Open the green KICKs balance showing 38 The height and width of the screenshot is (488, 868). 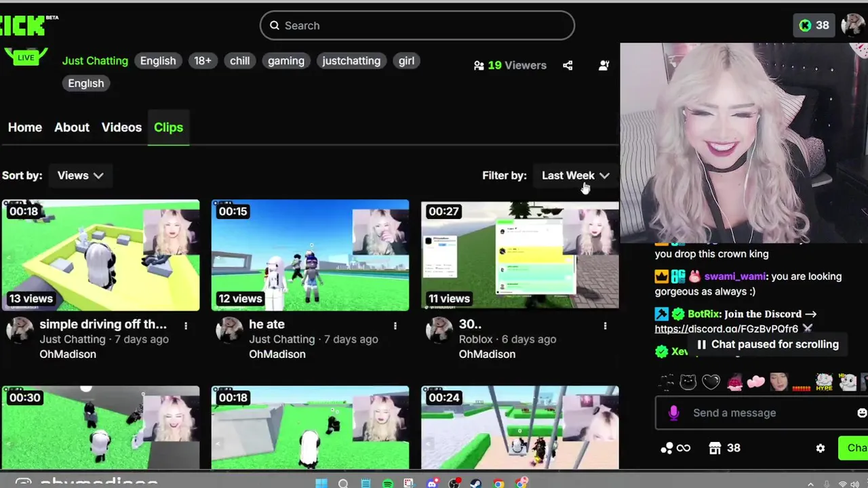[x=814, y=26]
